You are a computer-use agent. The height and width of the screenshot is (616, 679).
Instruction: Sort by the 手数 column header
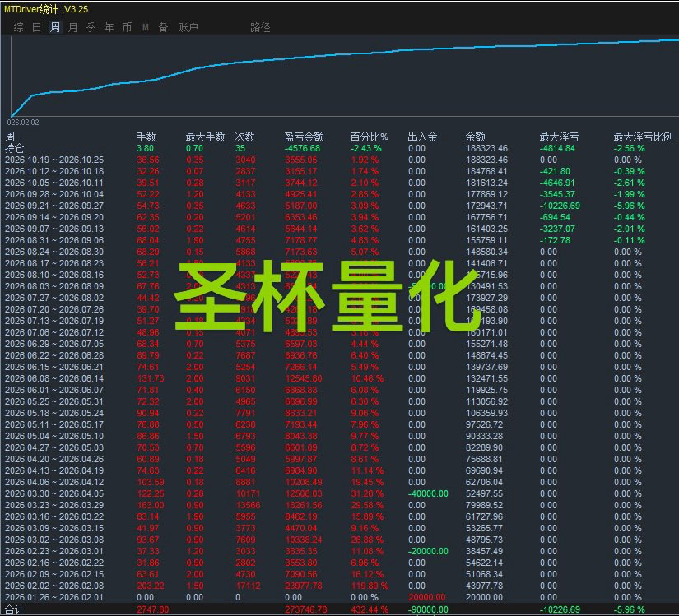click(146, 137)
